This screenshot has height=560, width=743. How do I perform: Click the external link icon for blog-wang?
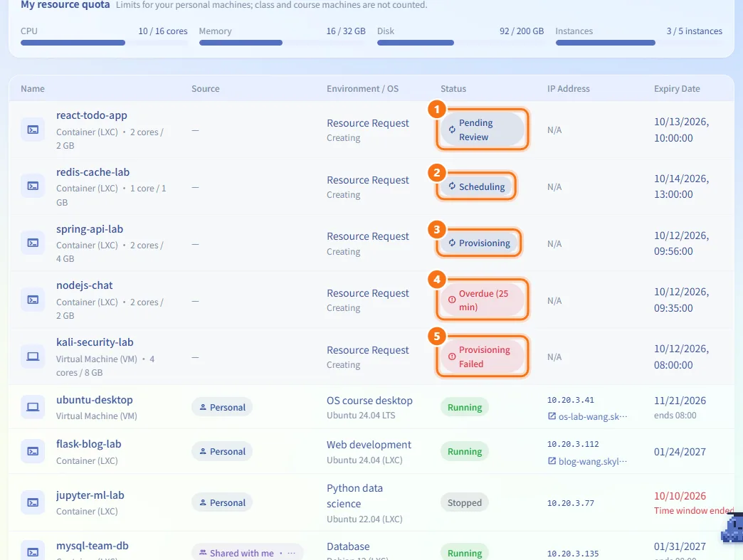point(552,460)
